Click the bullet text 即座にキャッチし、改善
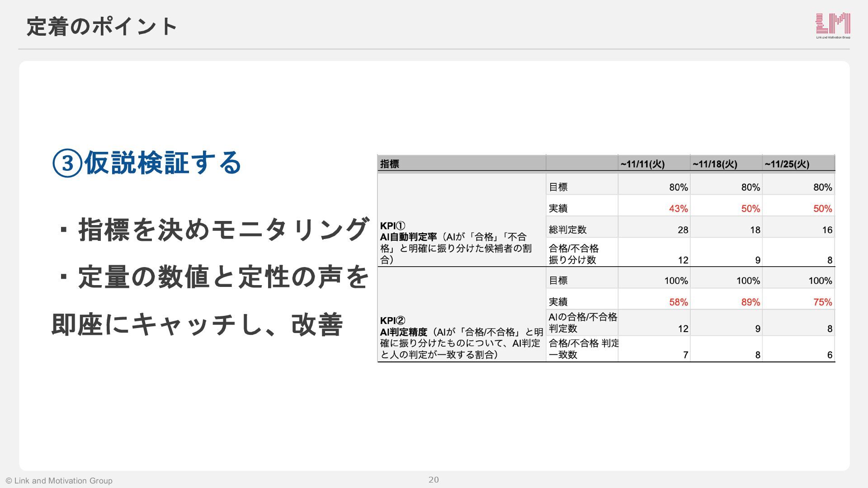The height and width of the screenshot is (488, 868). coord(198,324)
